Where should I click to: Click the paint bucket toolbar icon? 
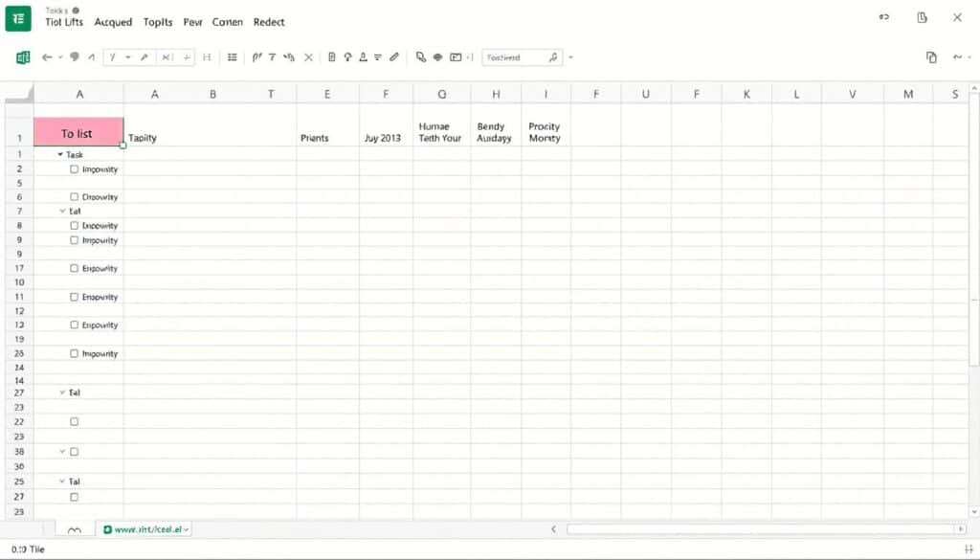click(421, 57)
